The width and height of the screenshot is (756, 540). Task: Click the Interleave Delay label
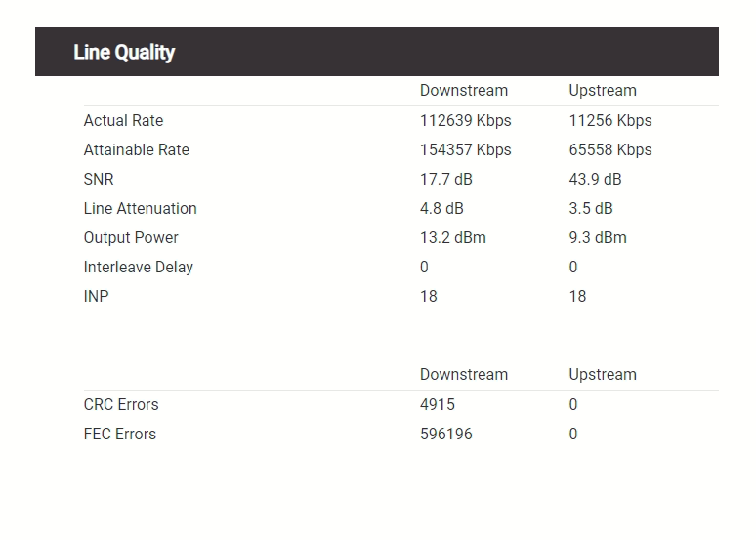[139, 268]
